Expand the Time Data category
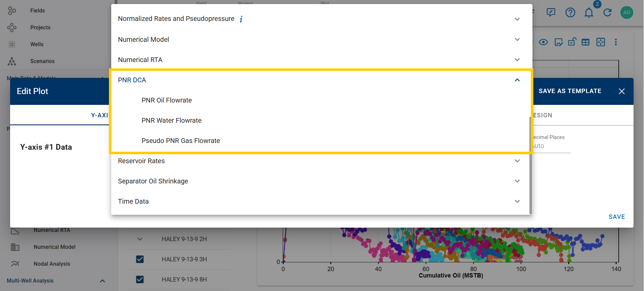Image resolution: width=644 pixels, height=291 pixels. click(517, 201)
